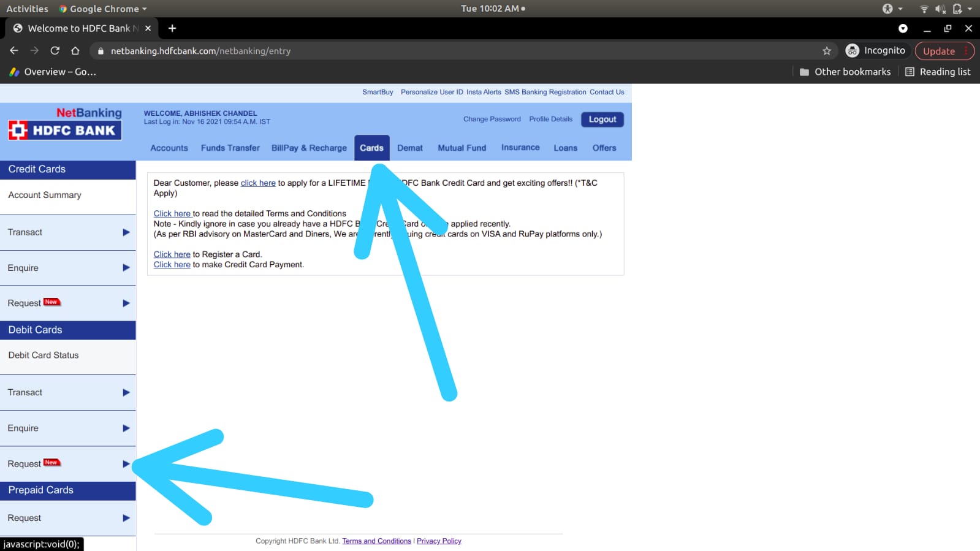This screenshot has width=980, height=551.
Task: Open the Offers tab
Action: [604, 148]
